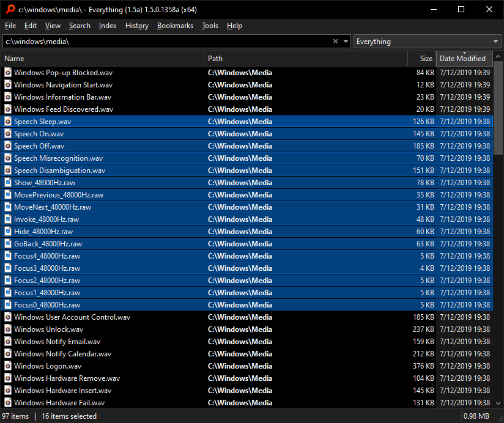Click the icon for Hide_48000Hz.raw
504x423 pixels.
coord(8,231)
